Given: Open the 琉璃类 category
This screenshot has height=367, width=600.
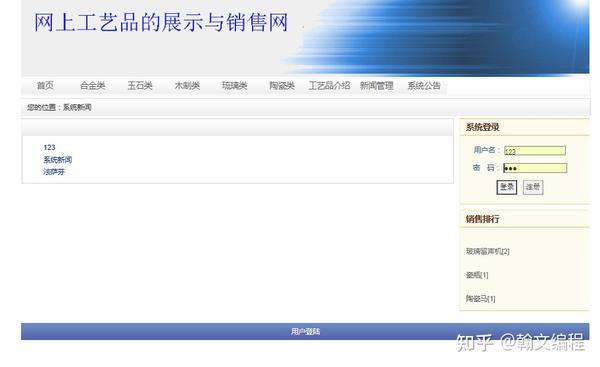Looking at the screenshot, I should click(235, 86).
